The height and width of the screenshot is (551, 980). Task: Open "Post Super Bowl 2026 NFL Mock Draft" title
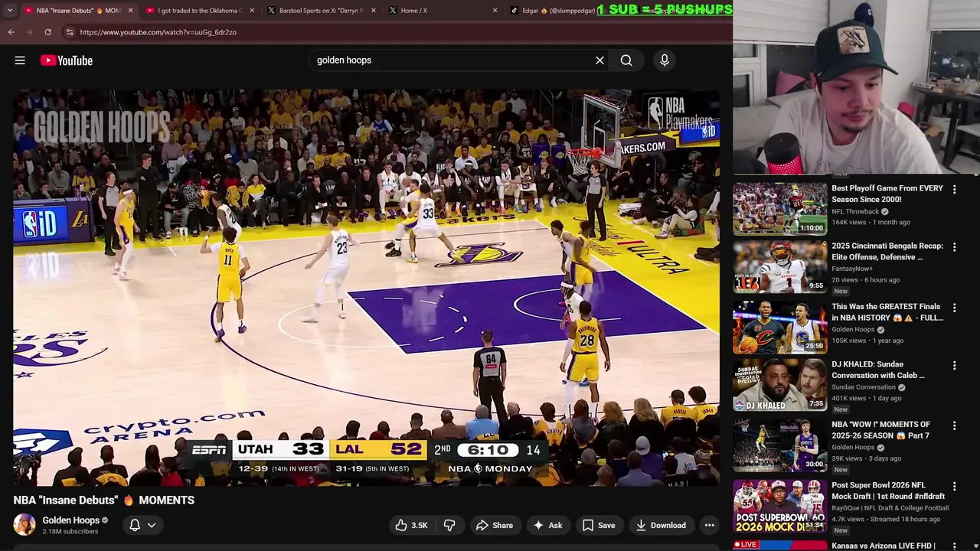click(888, 491)
